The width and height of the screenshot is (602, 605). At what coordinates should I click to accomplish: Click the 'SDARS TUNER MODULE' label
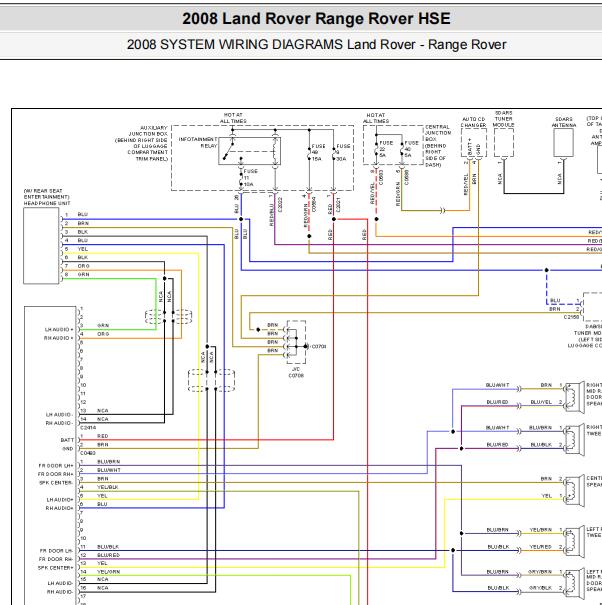coord(503,119)
